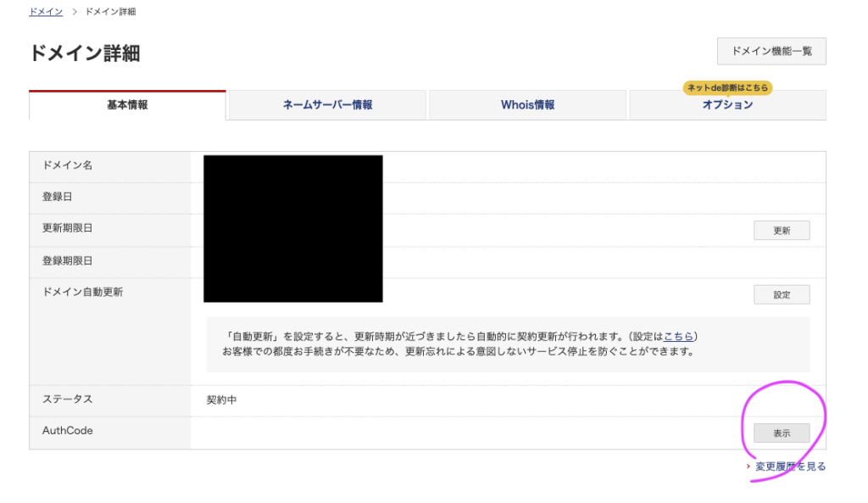
Task: Click the 更新 button for 更新期限日
Action: (x=782, y=231)
